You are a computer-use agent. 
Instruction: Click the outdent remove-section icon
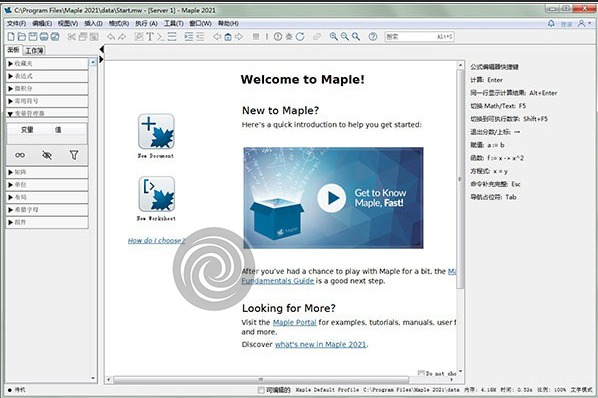pos(200,37)
